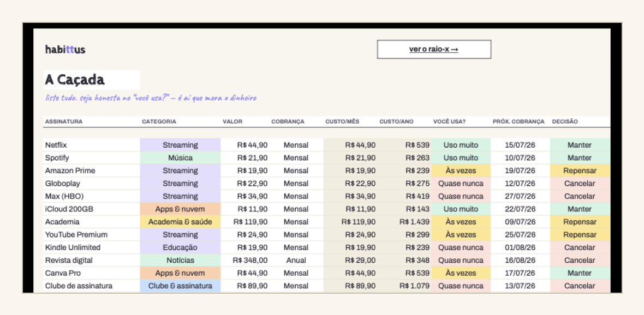Select the Canva Pro cell
This screenshot has width=644, height=315.
click(92, 272)
